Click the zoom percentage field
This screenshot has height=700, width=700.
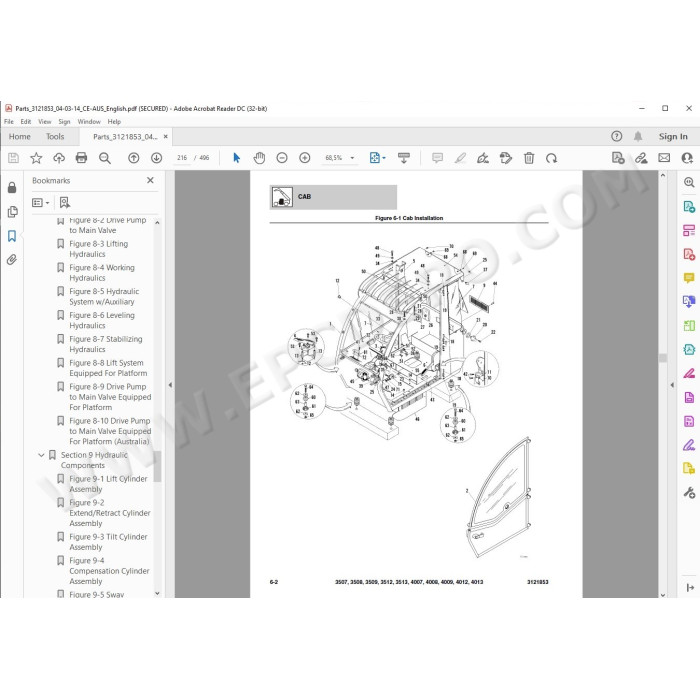coord(333,158)
